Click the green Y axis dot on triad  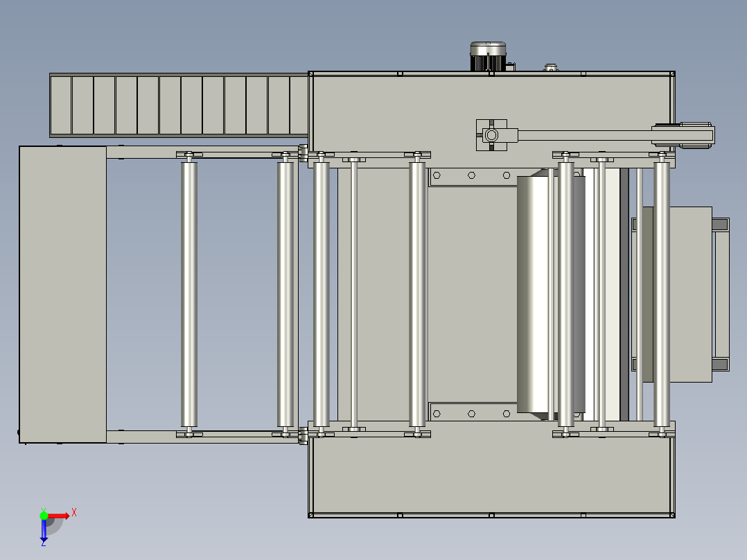(44, 516)
